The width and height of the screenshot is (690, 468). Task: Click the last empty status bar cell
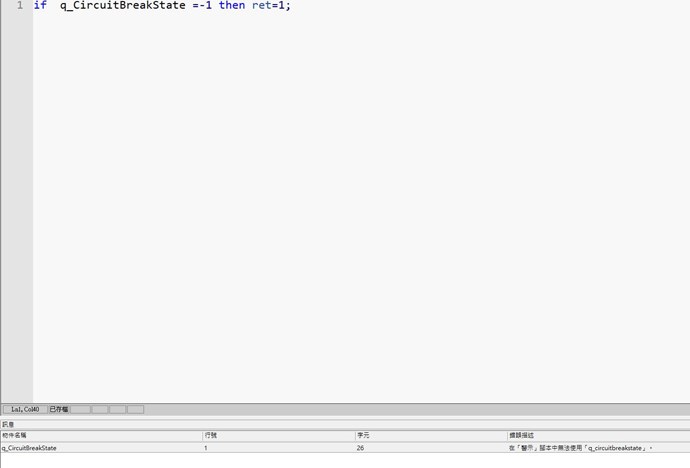(135, 409)
